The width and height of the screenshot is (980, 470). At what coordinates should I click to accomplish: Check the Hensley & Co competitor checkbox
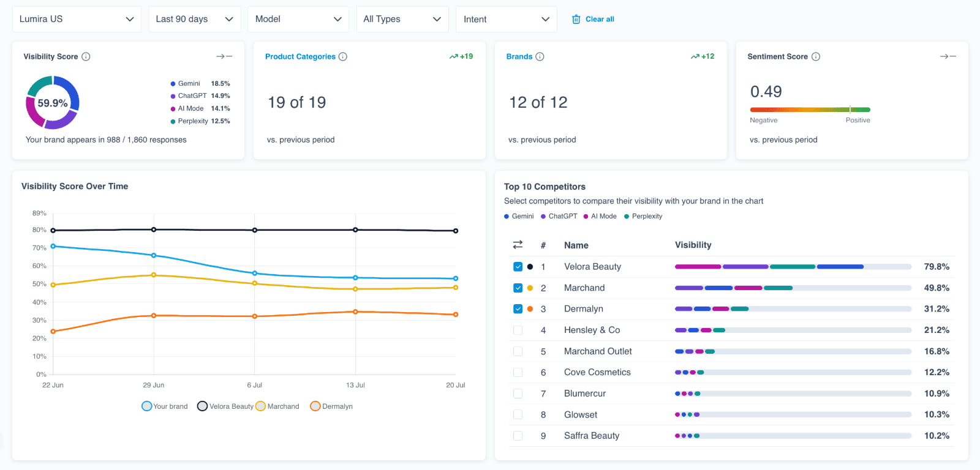(518, 330)
